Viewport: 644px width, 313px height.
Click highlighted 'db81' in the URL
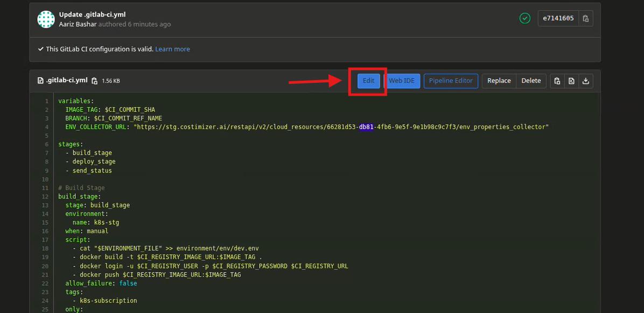[366, 127]
